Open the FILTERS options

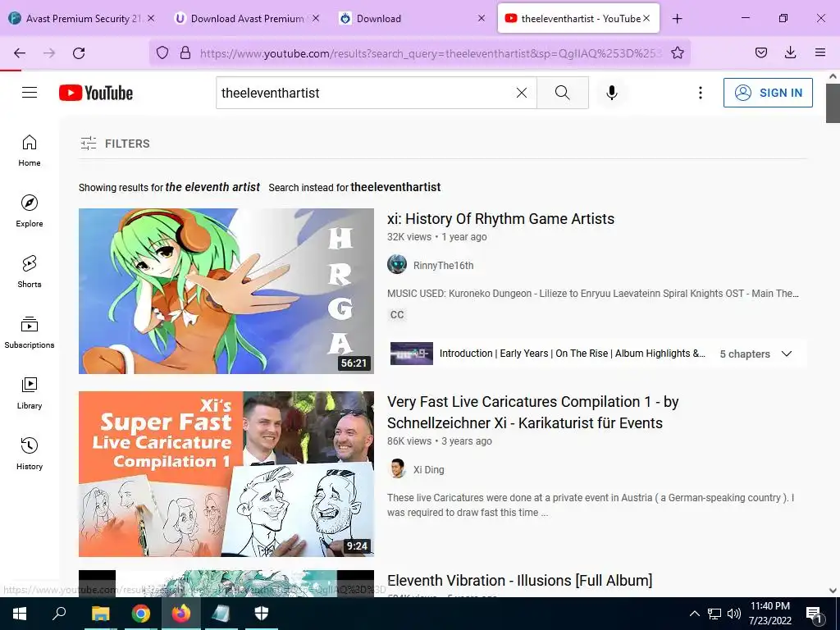click(115, 143)
